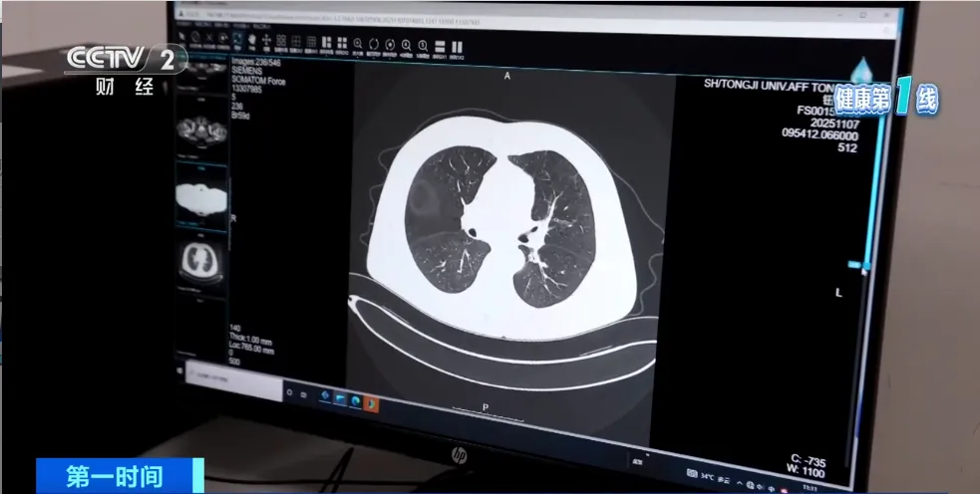Choose the two-row stacked layout icon
This screenshot has height=494, width=980.
(441, 45)
